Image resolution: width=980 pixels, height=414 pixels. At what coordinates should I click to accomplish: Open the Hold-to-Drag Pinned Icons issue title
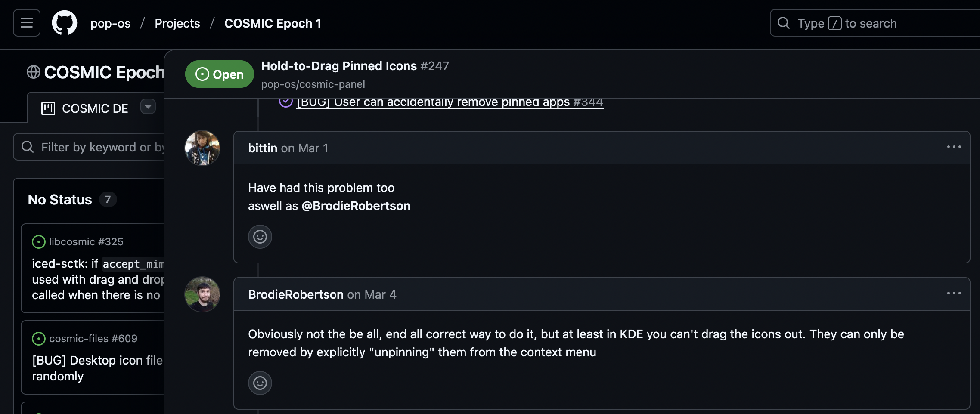(x=339, y=66)
